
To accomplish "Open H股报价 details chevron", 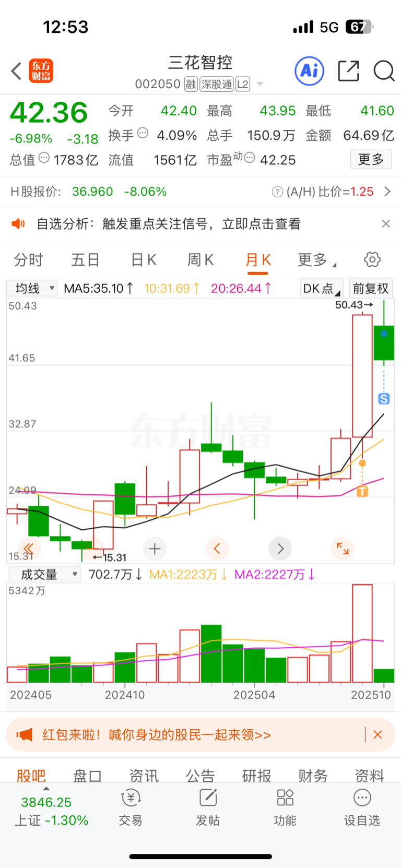I will (387, 192).
